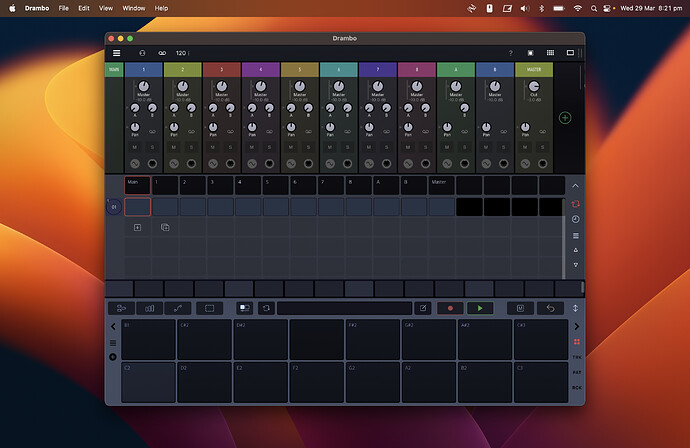Click the grid view icon top right
This screenshot has height=448, width=690.
coord(550,53)
